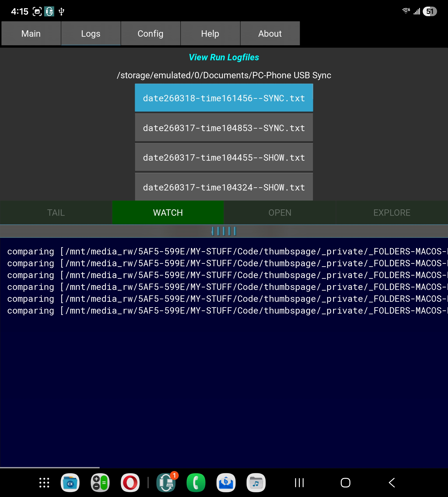This screenshot has width=448, height=497.
Task: Select logfile date260317-time104853--SYNC.txt
Action: (224, 128)
